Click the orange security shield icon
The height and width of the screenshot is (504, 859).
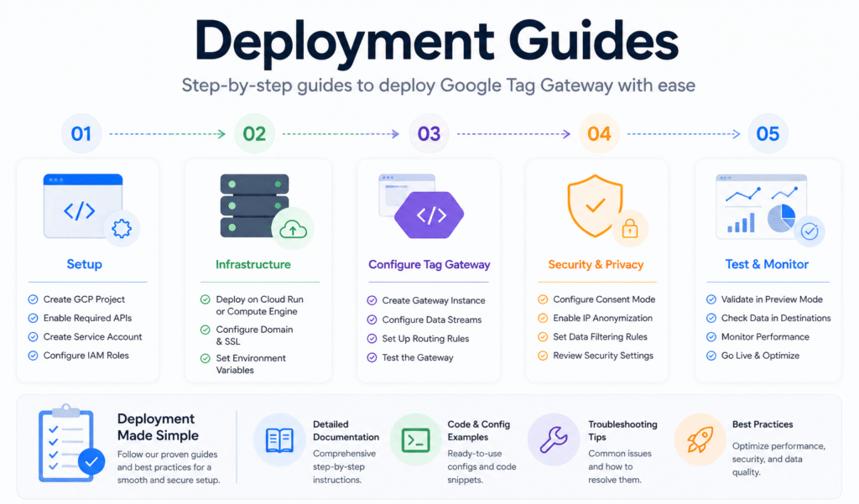click(x=595, y=206)
